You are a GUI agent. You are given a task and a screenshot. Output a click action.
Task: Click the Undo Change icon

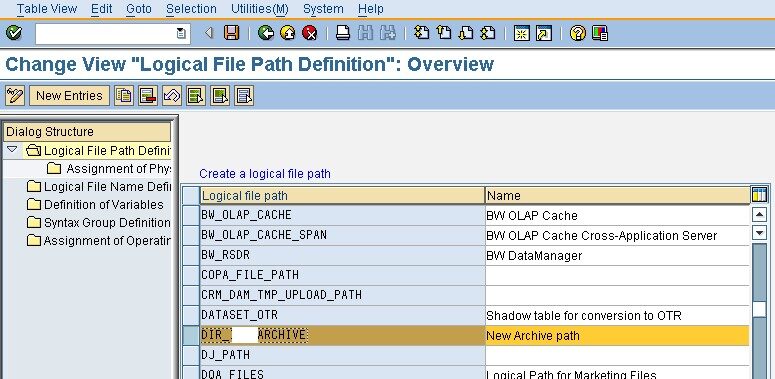(172, 95)
